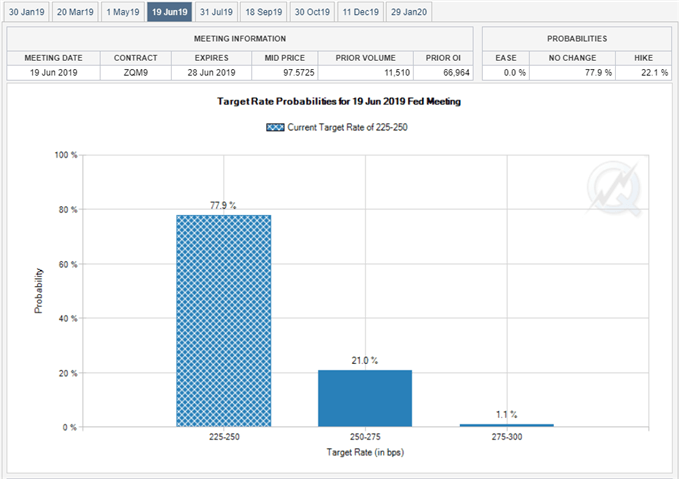
Task: Open the 18 Sep19 meeting tab
Action: (x=263, y=12)
